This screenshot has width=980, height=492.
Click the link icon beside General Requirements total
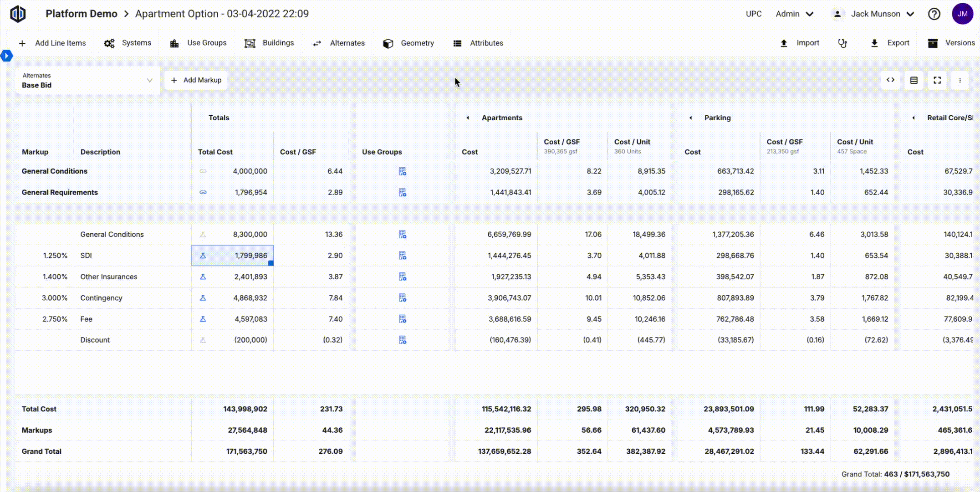(x=203, y=192)
